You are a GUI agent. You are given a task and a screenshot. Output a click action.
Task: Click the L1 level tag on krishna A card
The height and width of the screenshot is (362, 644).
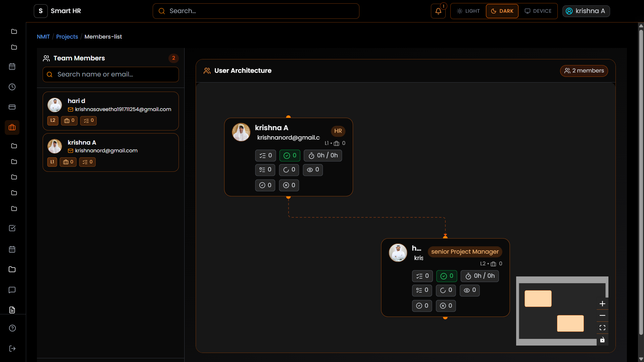tap(52, 162)
